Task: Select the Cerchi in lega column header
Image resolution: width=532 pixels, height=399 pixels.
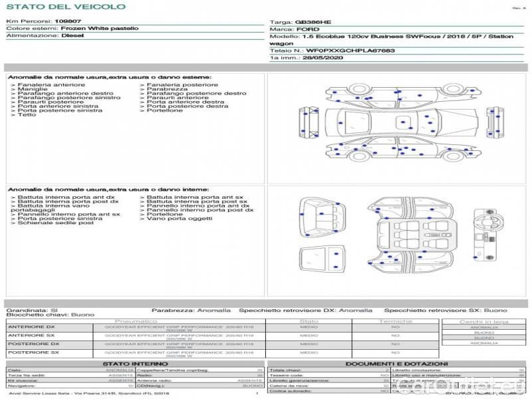Action: pos(484,322)
